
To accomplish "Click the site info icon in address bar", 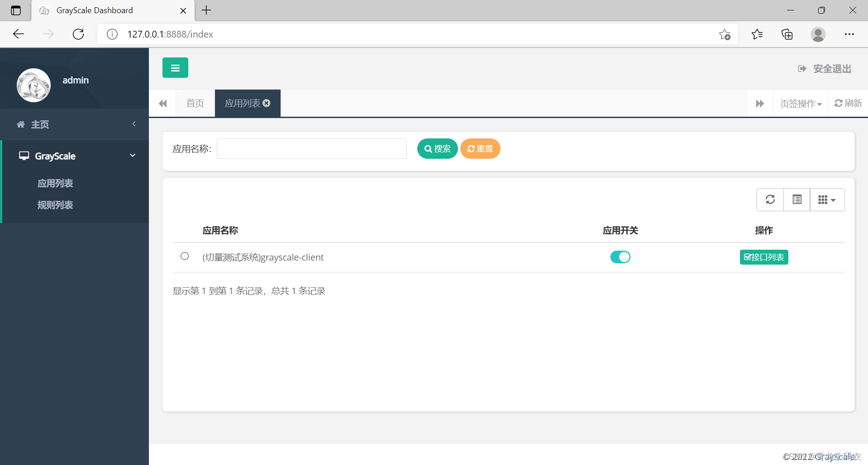I will click(x=112, y=34).
